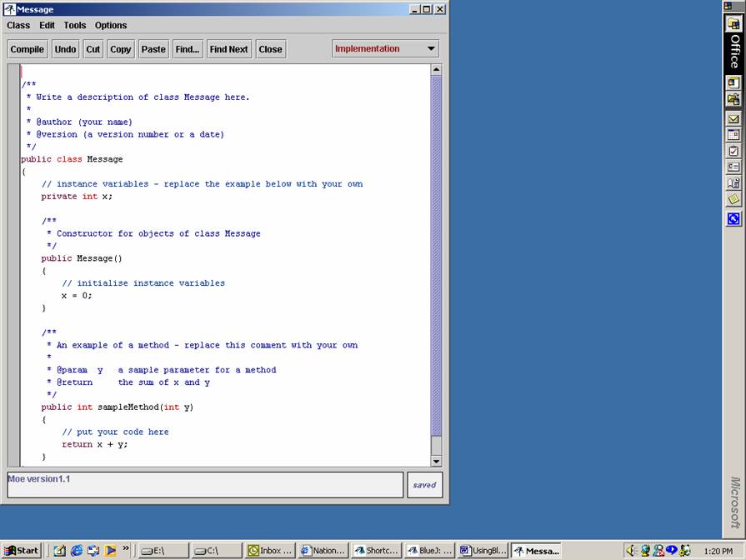Screen dimensions: 746x560
Task: Switch to UsingBl... Word taskbar window
Action: [483, 551]
